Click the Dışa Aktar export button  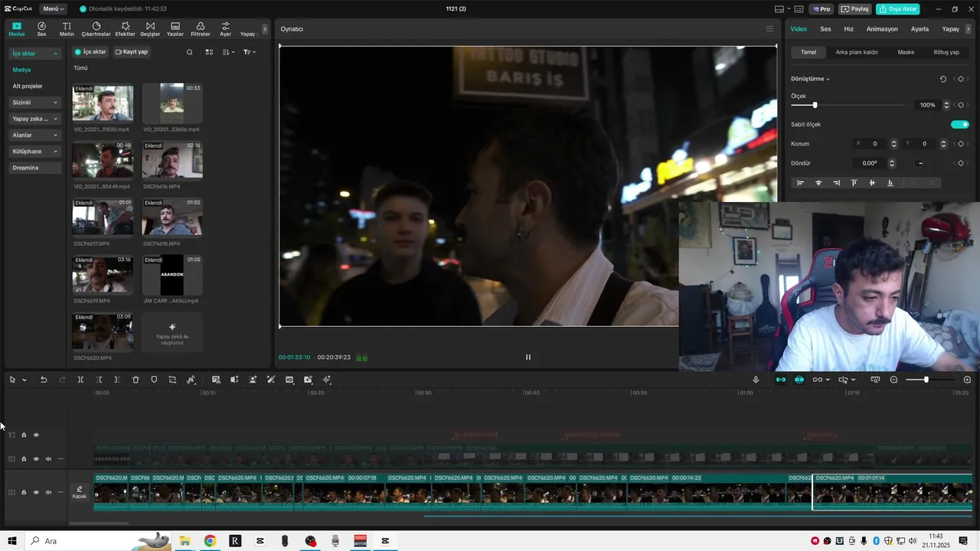[897, 9]
